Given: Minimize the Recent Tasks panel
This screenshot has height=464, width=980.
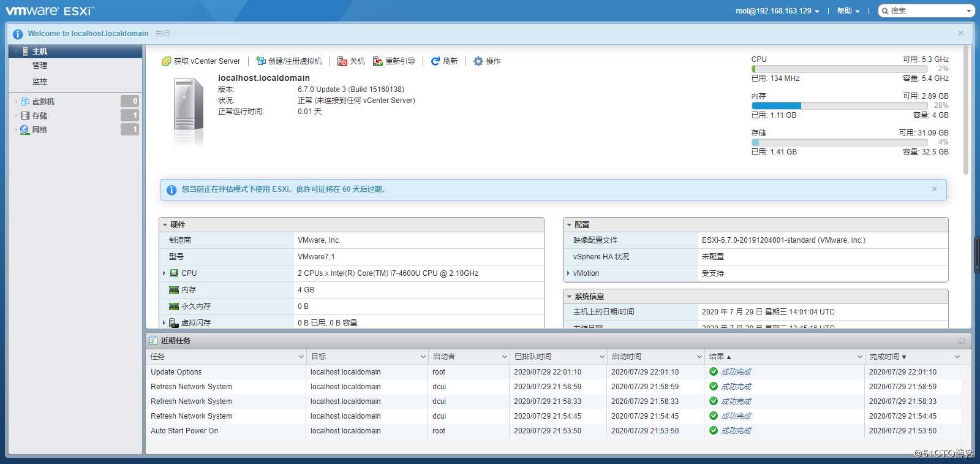Looking at the screenshot, I should [x=961, y=341].
